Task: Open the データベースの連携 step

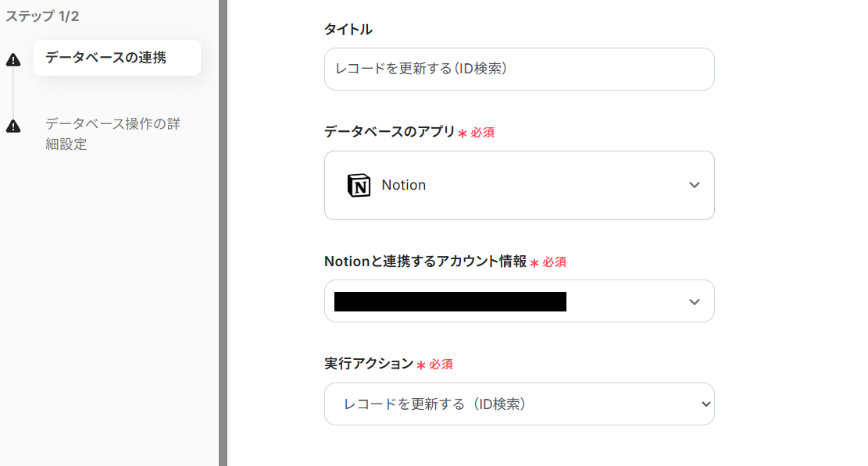Action: point(106,58)
